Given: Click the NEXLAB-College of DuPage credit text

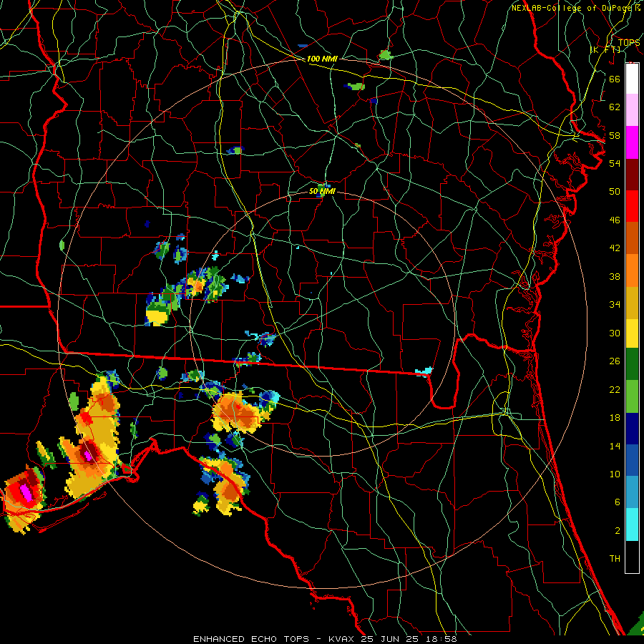Looking at the screenshot, I should pos(572,8).
